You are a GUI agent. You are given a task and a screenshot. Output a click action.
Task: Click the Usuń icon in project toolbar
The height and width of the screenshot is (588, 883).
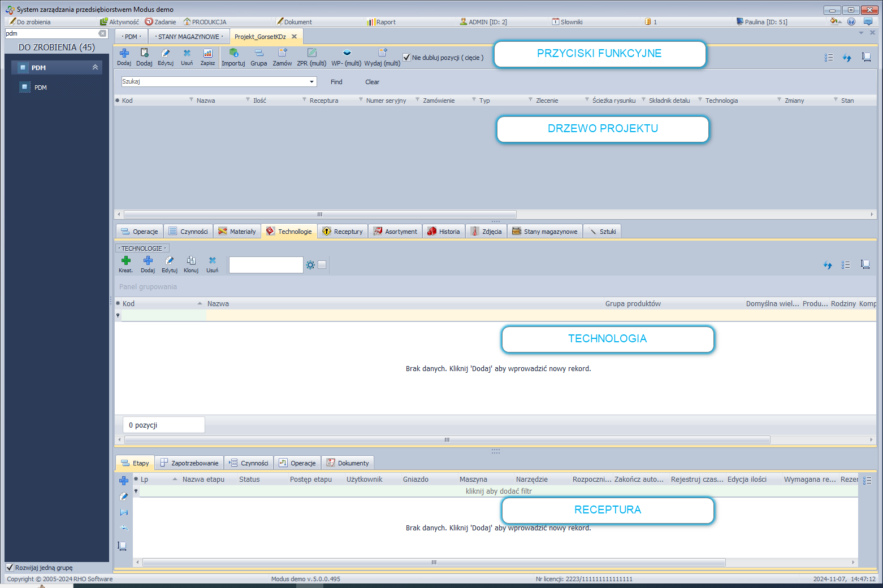click(187, 53)
